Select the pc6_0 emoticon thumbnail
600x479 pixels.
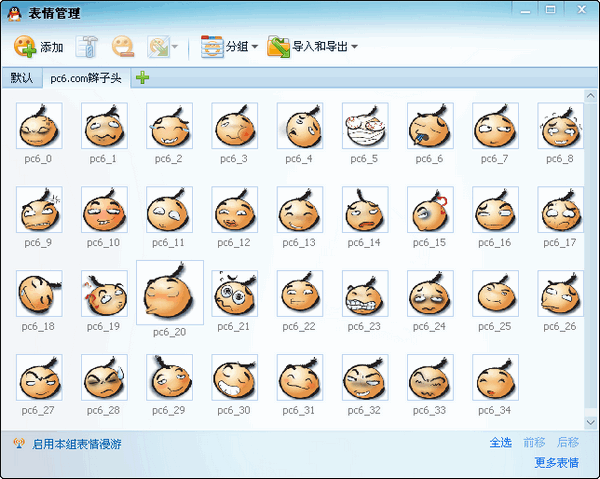pyautogui.click(x=39, y=126)
